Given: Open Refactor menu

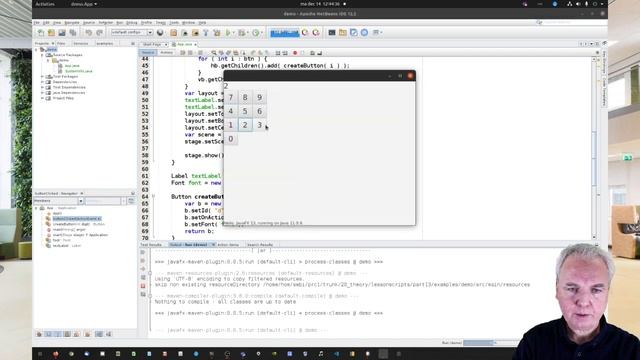Looking at the screenshot, I should click(x=106, y=23).
